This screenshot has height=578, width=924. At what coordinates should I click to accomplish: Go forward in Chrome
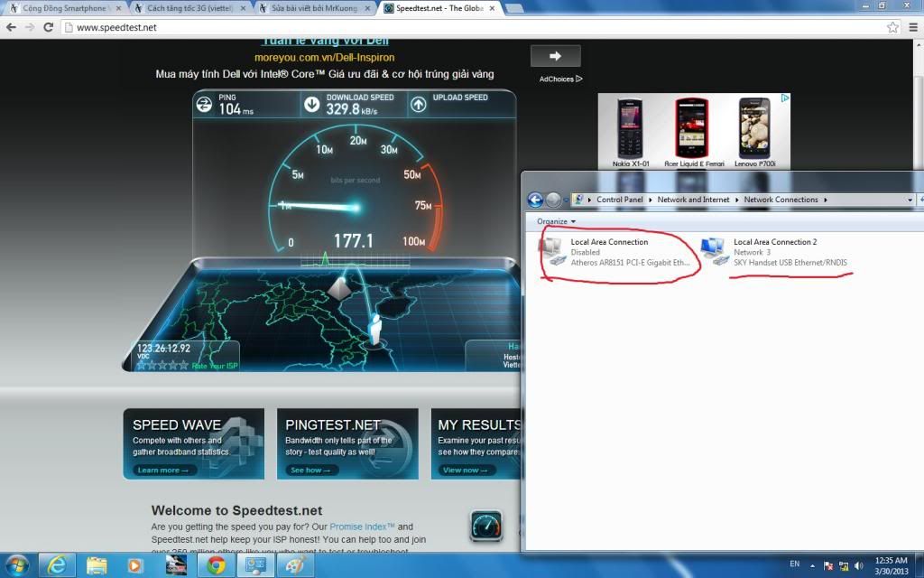30,27
